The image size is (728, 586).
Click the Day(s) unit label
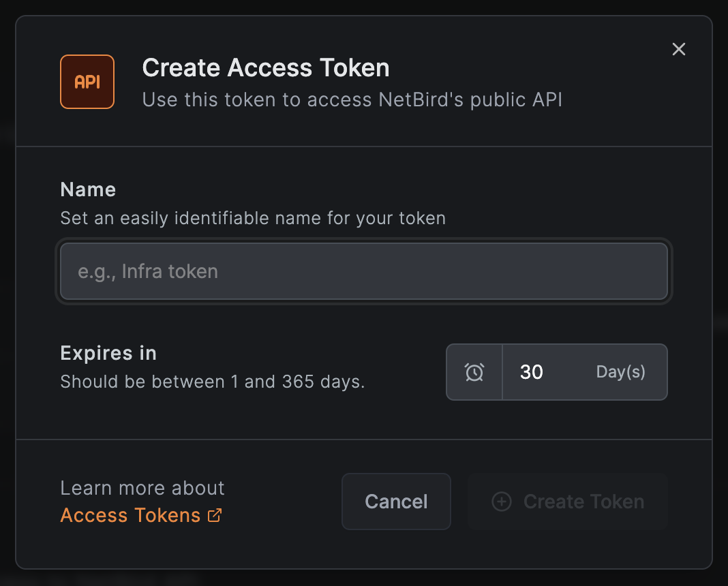620,372
